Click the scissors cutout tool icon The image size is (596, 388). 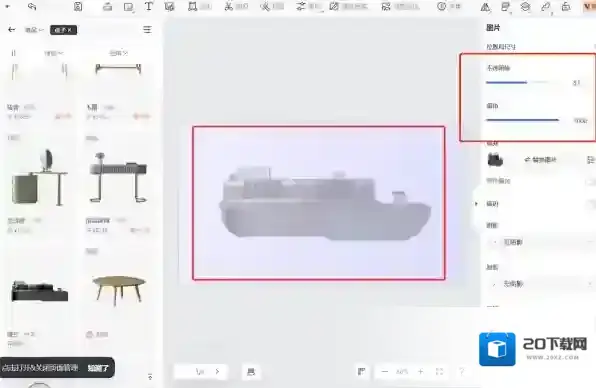click(x=228, y=6)
